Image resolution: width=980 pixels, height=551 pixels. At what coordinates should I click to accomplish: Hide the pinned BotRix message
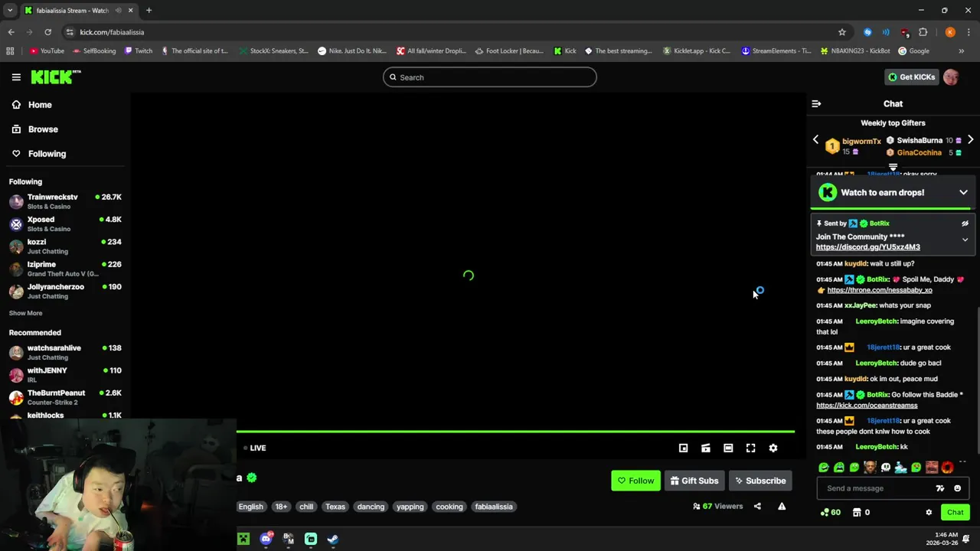[965, 223]
